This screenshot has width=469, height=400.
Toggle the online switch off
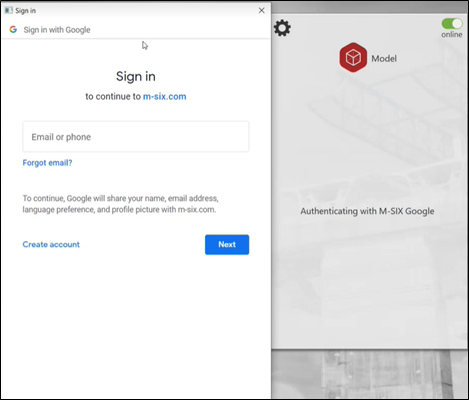pos(452,24)
